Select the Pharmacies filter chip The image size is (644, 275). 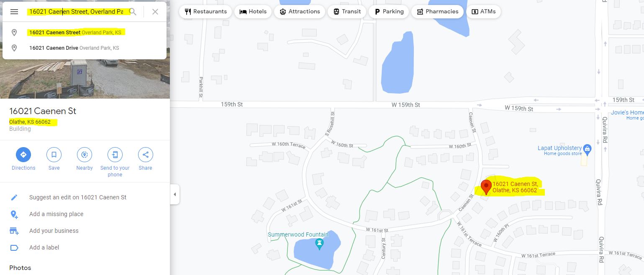(x=437, y=12)
